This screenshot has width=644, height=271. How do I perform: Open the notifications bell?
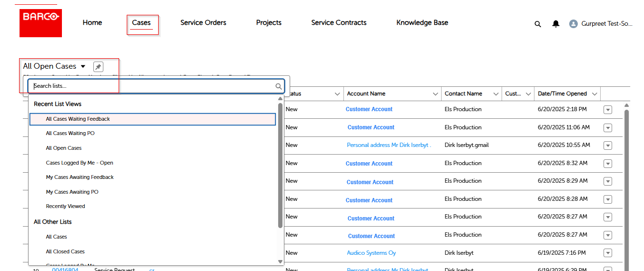555,24
